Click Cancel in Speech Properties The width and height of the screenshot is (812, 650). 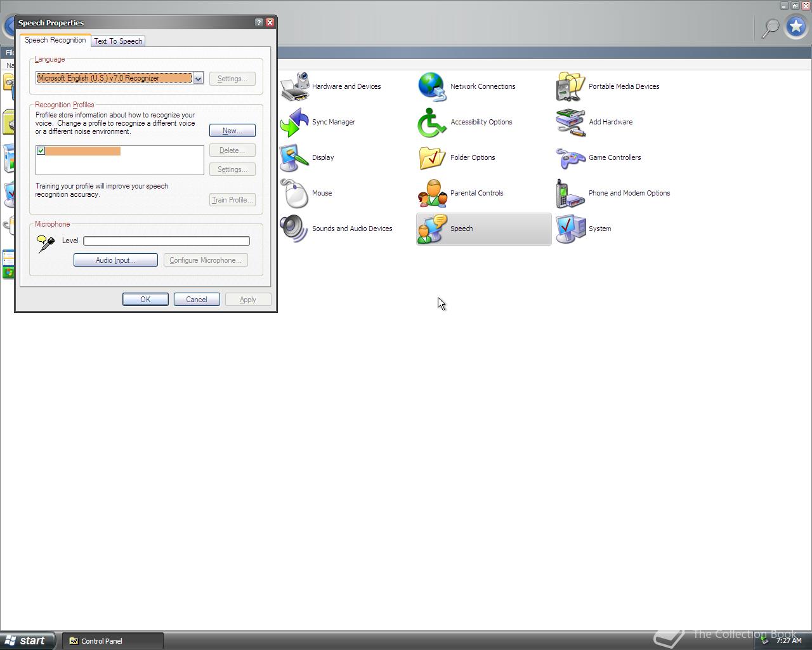(x=197, y=300)
